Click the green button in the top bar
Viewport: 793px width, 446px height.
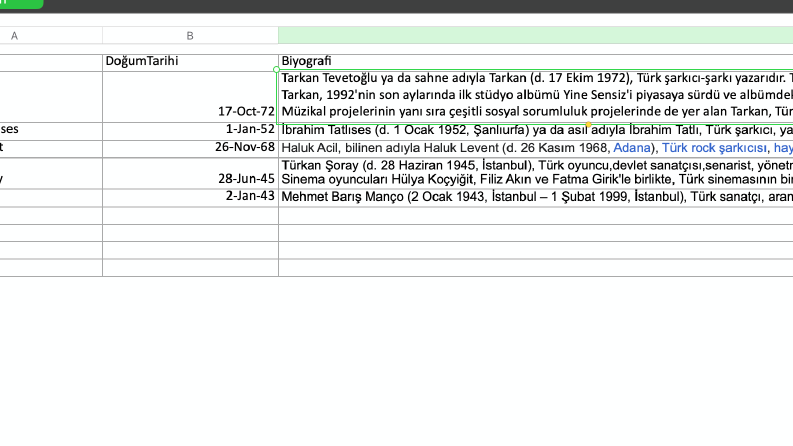[21, 4]
